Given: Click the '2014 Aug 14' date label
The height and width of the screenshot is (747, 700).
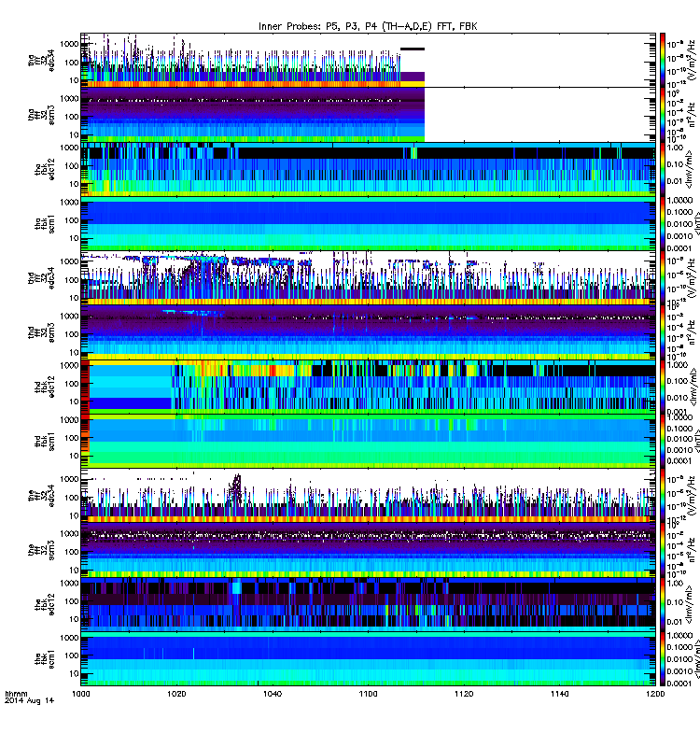Looking at the screenshot, I should [x=30, y=700].
